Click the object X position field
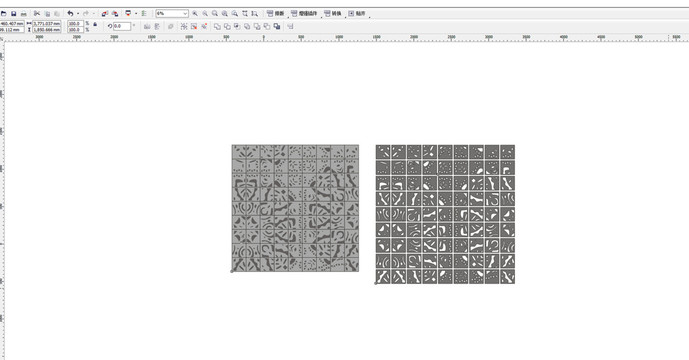 tap(12, 23)
